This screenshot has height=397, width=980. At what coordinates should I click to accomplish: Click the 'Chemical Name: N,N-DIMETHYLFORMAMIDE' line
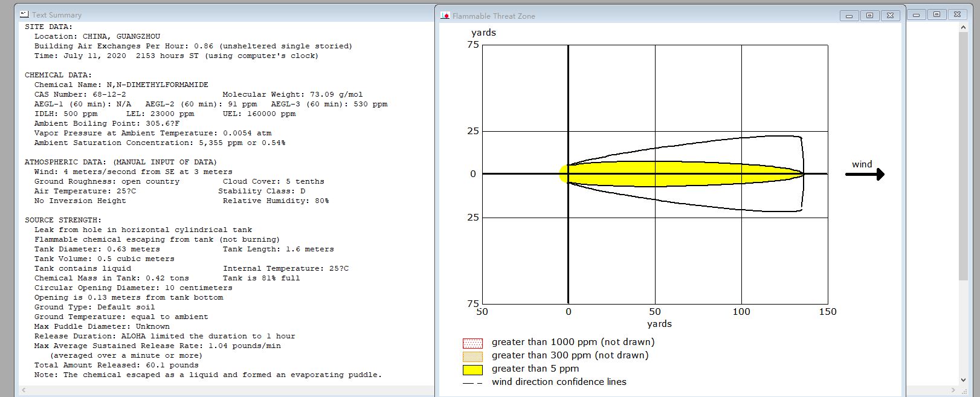(x=121, y=85)
